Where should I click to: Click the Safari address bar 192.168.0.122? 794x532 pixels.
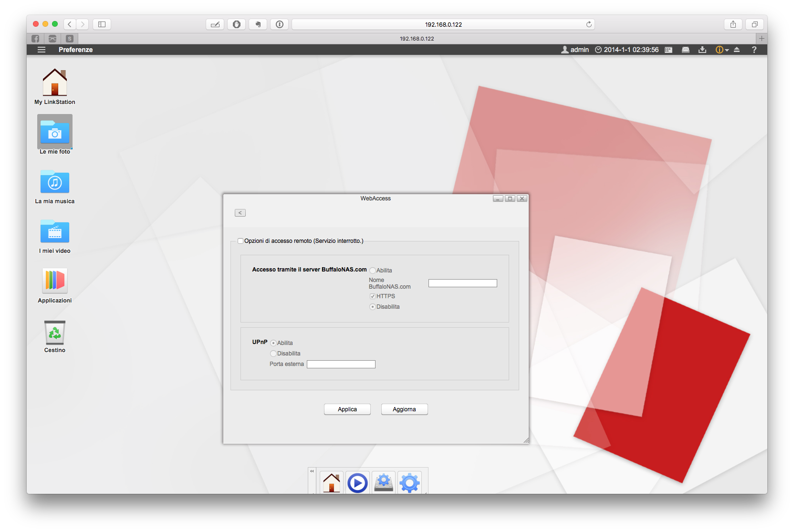(443, 24)
